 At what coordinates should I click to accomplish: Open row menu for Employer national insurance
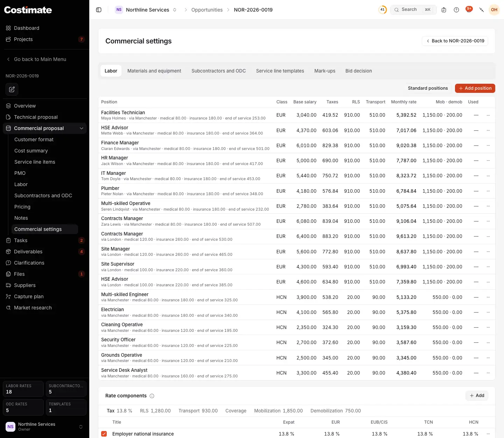coord(488,434)
